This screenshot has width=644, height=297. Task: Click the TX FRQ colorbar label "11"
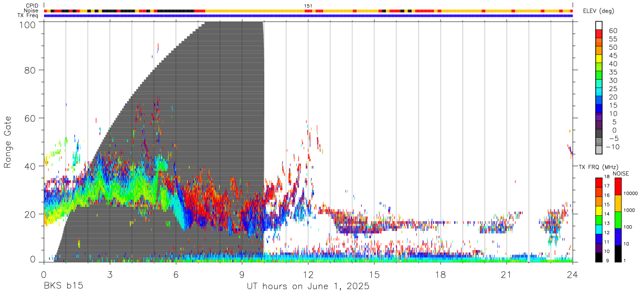(606, 242)
